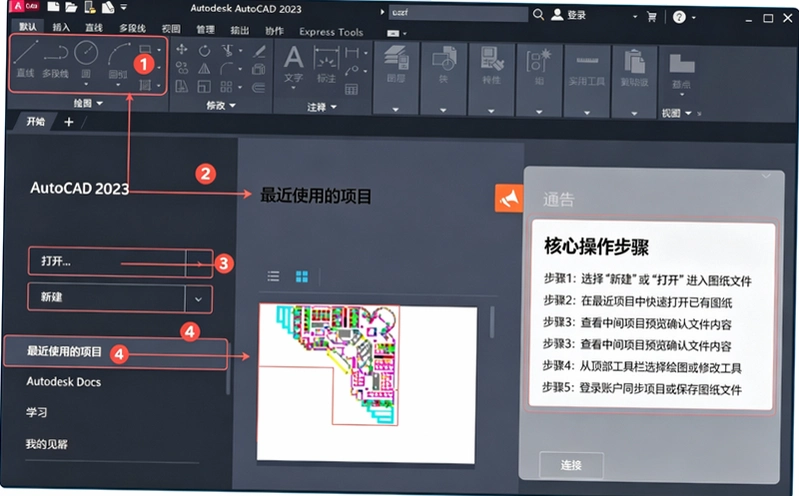Click the Table icon in the Annotation panel
799x496 pixels.
[351, 90]
